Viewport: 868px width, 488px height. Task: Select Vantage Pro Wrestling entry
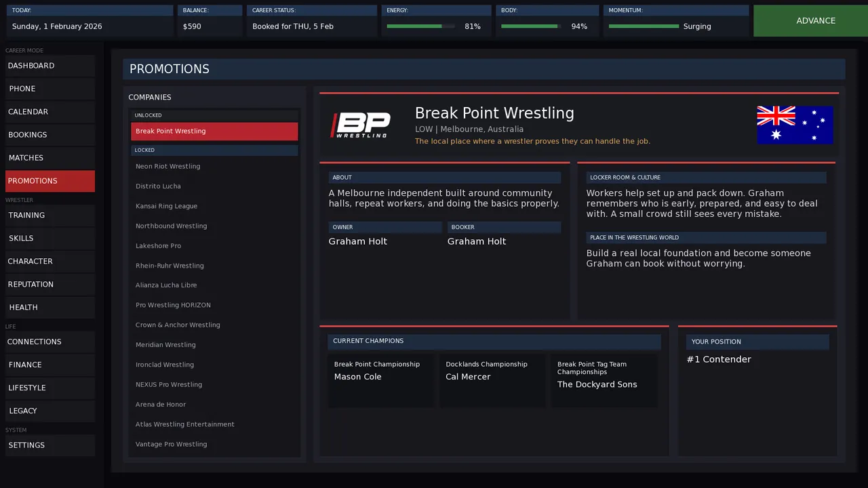point(214,445)
